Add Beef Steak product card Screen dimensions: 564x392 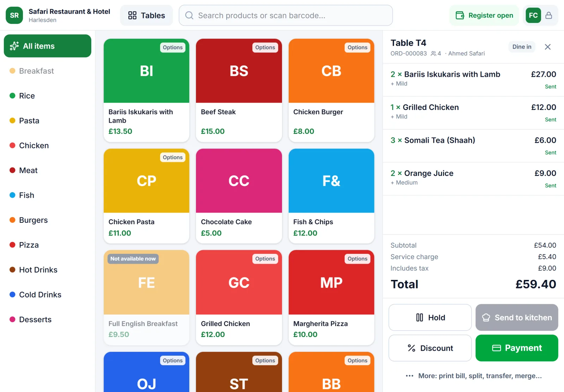coord(239,90)
